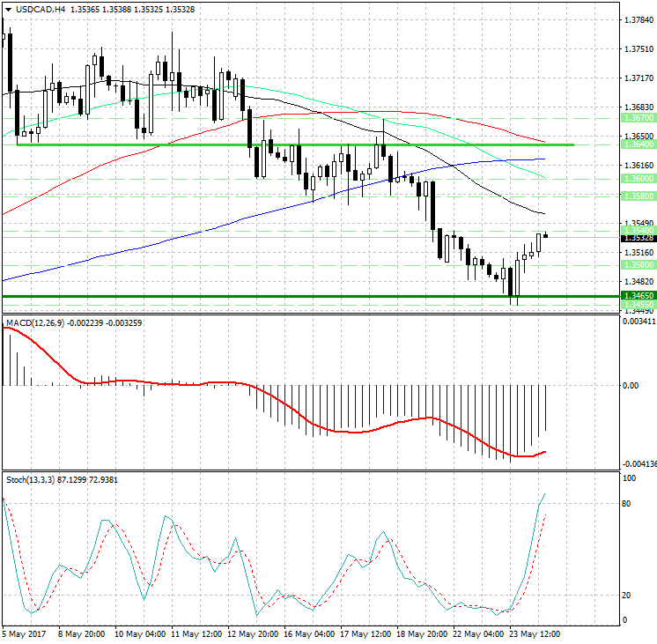This screenshot has height=644, width=657.
Task: Click the 1.37840 top price scale label
Action: tap(637, 19)
